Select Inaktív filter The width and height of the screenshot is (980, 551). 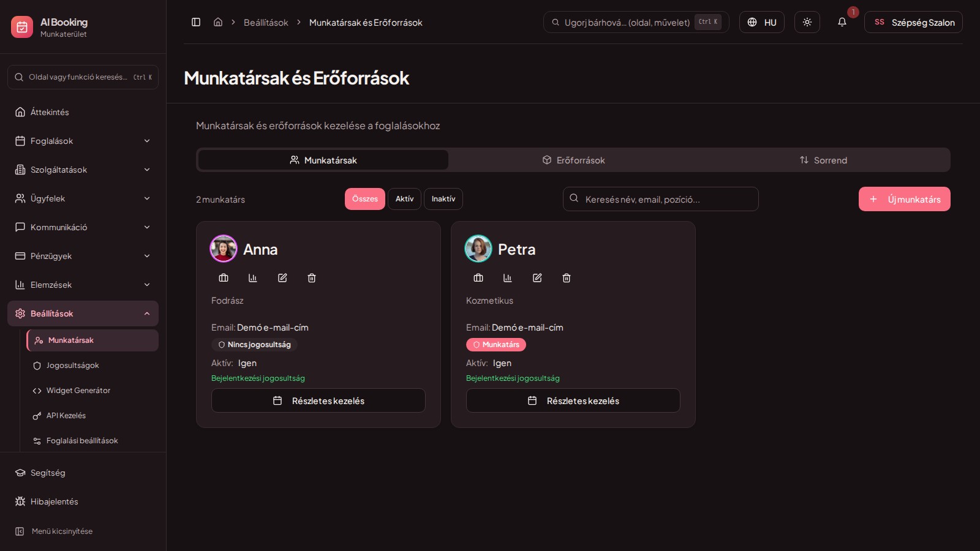pyautogui.click(x=443, y=199)
